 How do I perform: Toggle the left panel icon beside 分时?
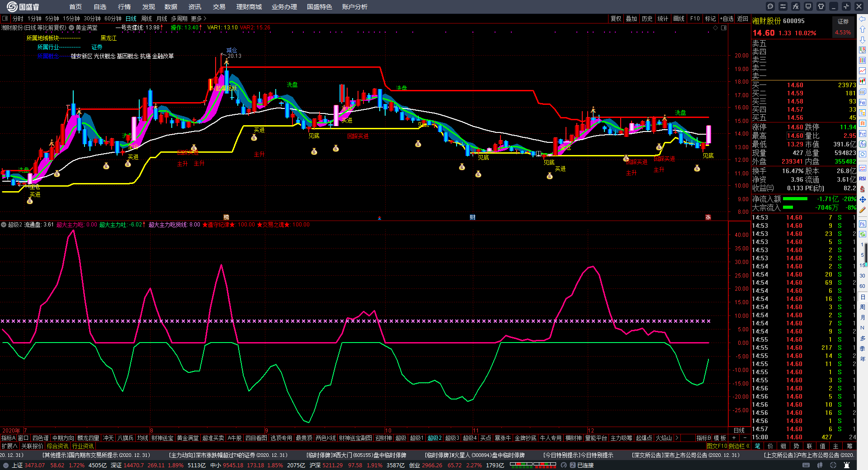tap(5, 19)
